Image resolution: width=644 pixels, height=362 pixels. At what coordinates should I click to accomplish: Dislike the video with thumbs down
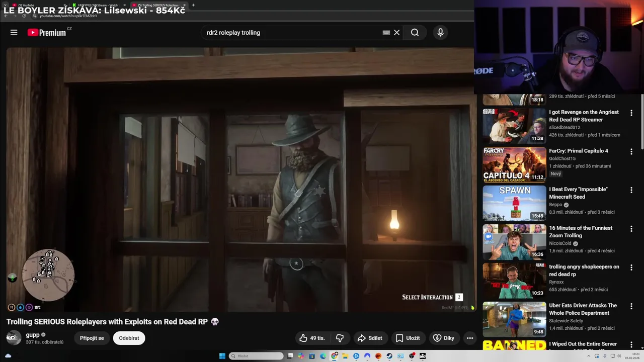coord(340,338)
